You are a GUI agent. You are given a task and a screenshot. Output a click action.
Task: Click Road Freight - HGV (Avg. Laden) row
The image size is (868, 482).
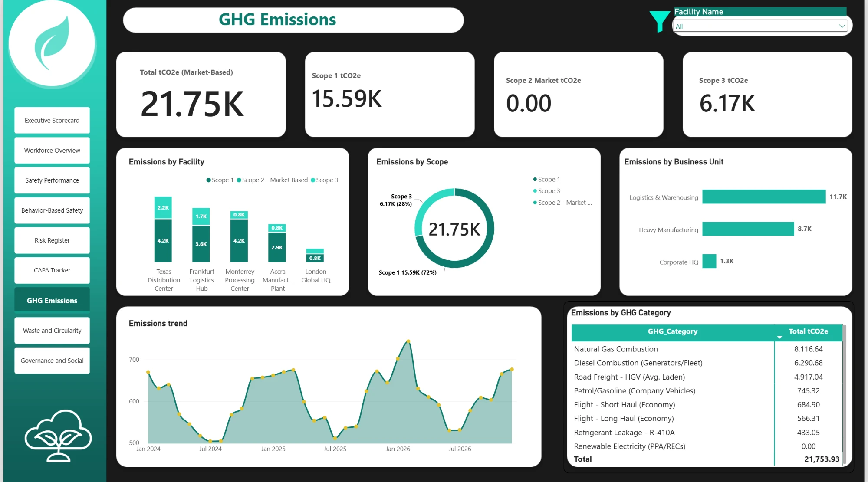click(x=707, y=377)
